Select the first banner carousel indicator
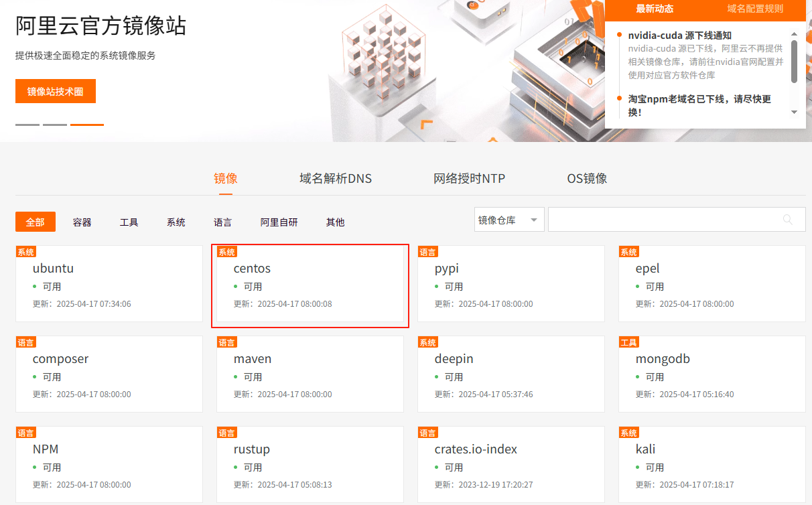The image size is (812, 505). 27,125
